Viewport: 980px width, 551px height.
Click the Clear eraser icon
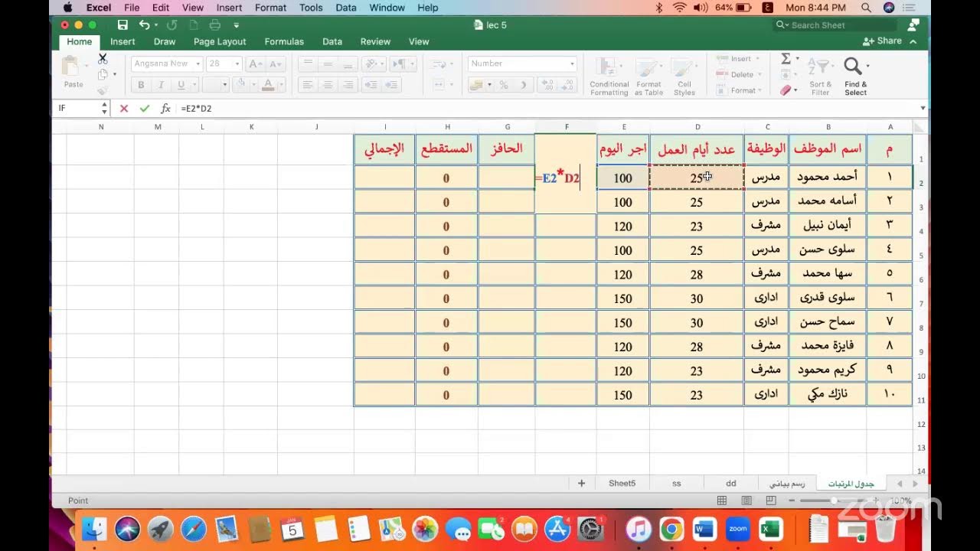click(786, 90)
